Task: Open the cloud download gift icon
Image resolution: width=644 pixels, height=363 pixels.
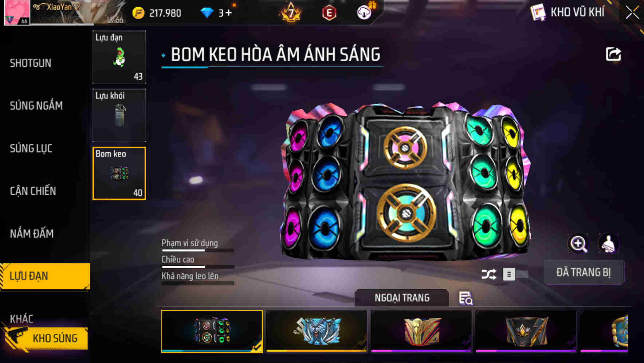Action: tap(365, 12)
